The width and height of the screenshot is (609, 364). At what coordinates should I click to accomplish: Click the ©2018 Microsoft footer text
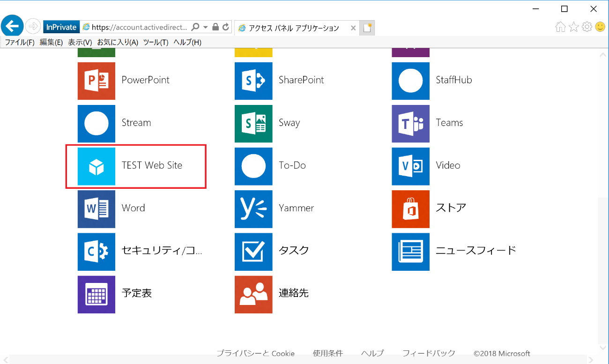click(x=502, y=353)
